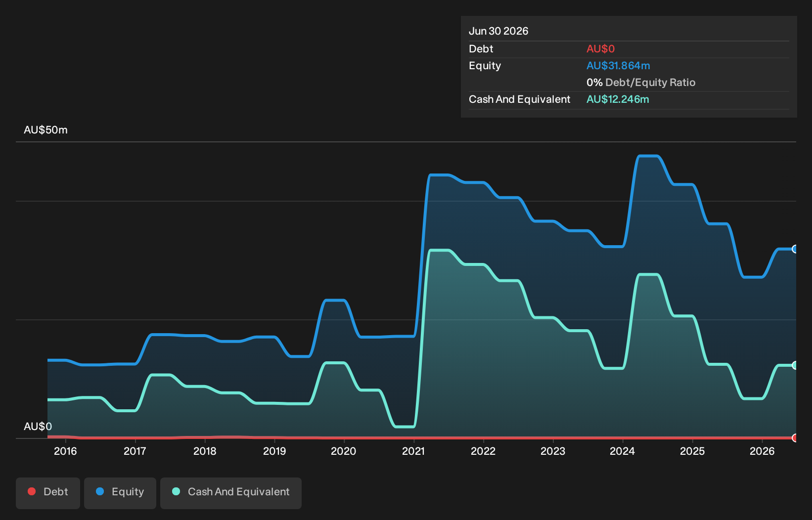Image resolution: width=812 pixels, height=520 pixels.
Task: Click the 2017 x-axis label
Action: click(135, 451)
